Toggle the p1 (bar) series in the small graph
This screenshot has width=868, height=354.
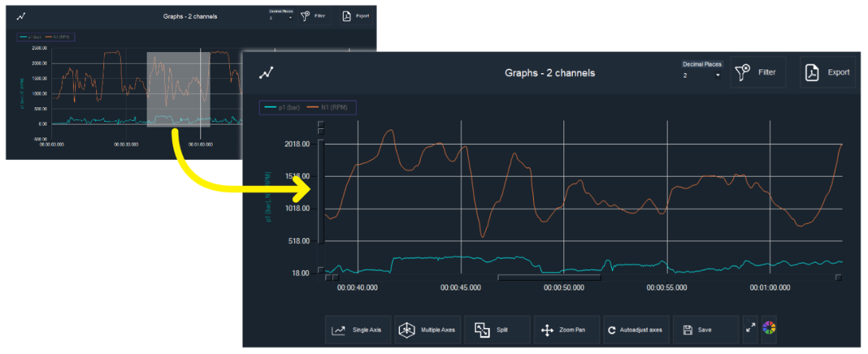point(31,36)
